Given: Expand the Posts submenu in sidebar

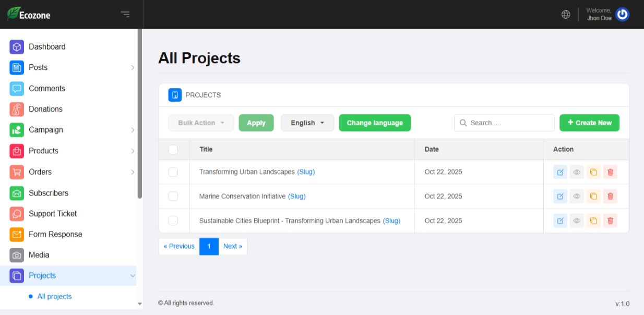Looking at the screenshot, I should (132, 68).
